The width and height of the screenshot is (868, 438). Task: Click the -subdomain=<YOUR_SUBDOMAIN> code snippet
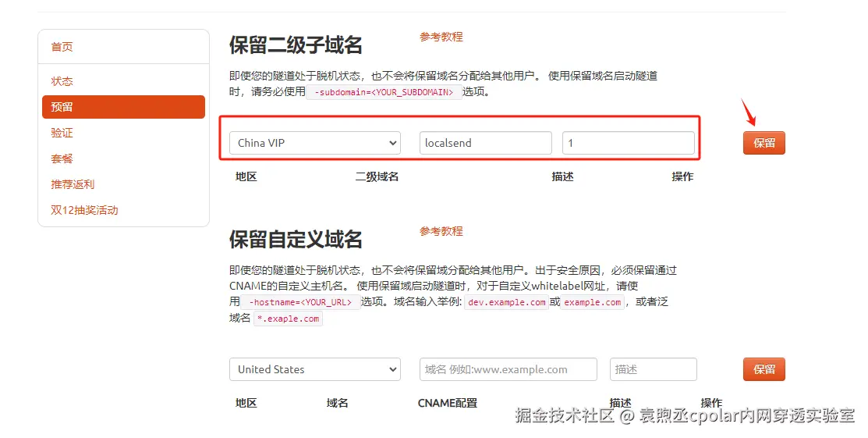(384, 93)
